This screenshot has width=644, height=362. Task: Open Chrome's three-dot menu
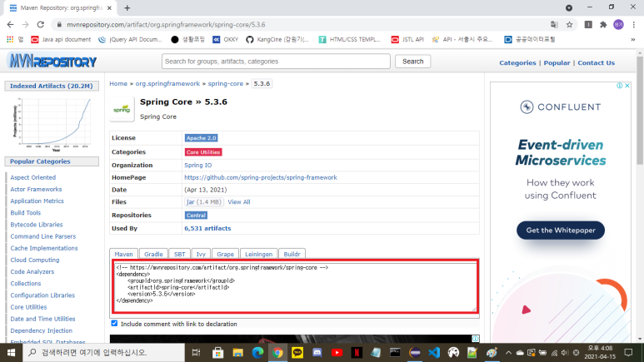634,25
